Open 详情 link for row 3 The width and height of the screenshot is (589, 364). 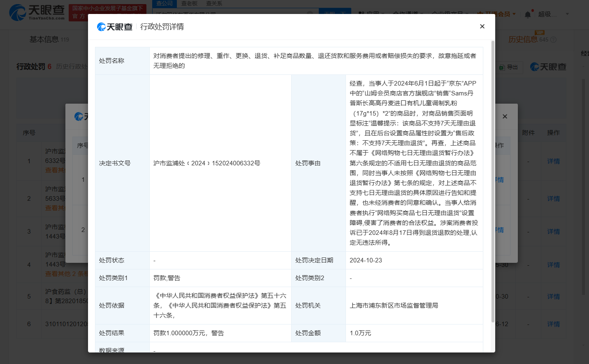click(x=553, y=232)
